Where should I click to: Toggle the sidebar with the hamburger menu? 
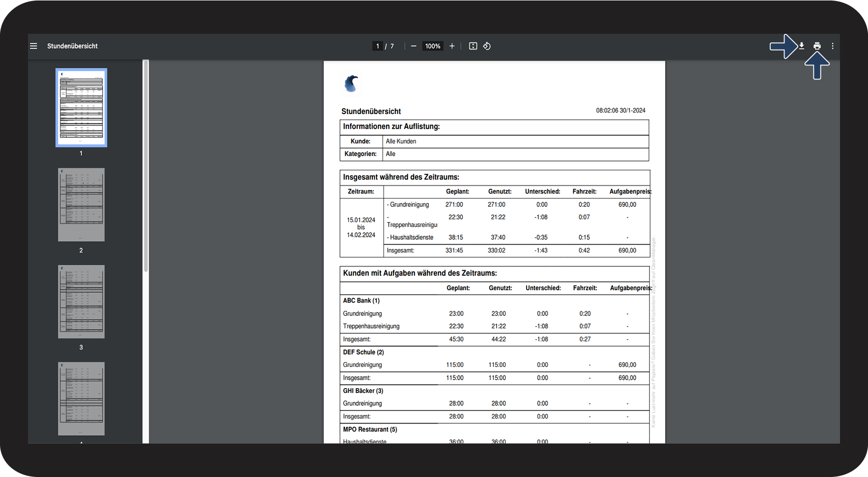coord(33,46)
